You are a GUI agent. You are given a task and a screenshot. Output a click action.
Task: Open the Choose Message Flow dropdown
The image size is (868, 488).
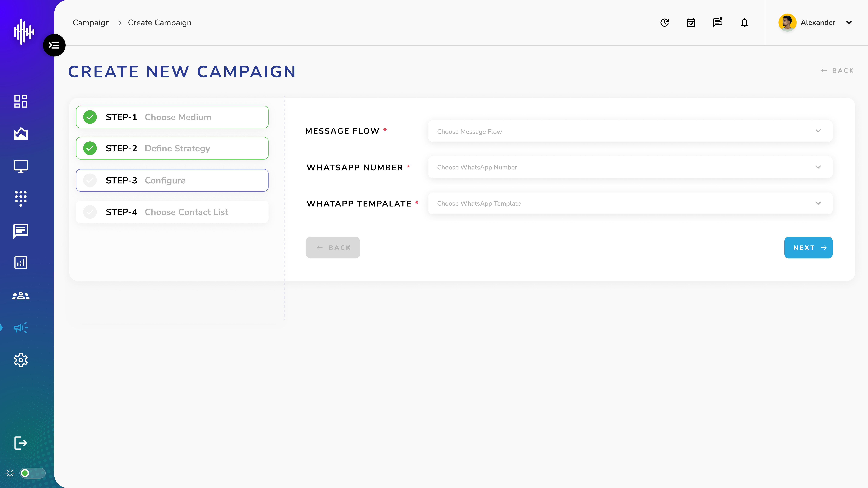point(630,131)
